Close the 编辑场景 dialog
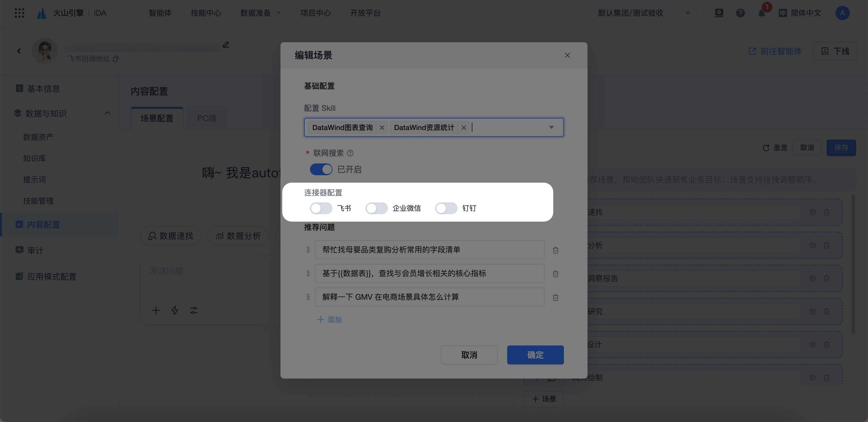 tap(567, 55)
